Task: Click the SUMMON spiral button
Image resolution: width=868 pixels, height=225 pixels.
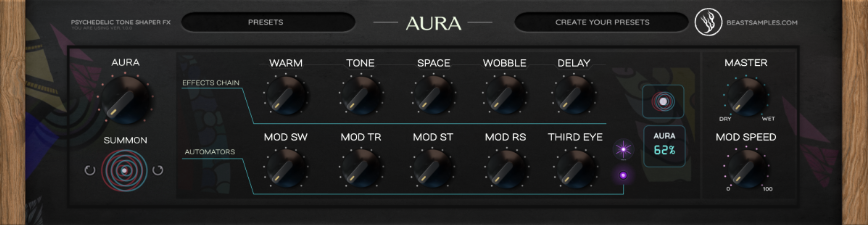Action: (x=124, y=171)
